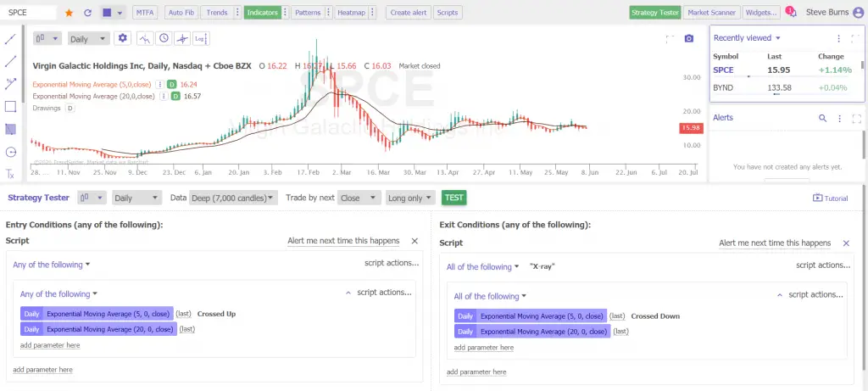
Task: Close the exit script with X
Action: coord(846,243)
